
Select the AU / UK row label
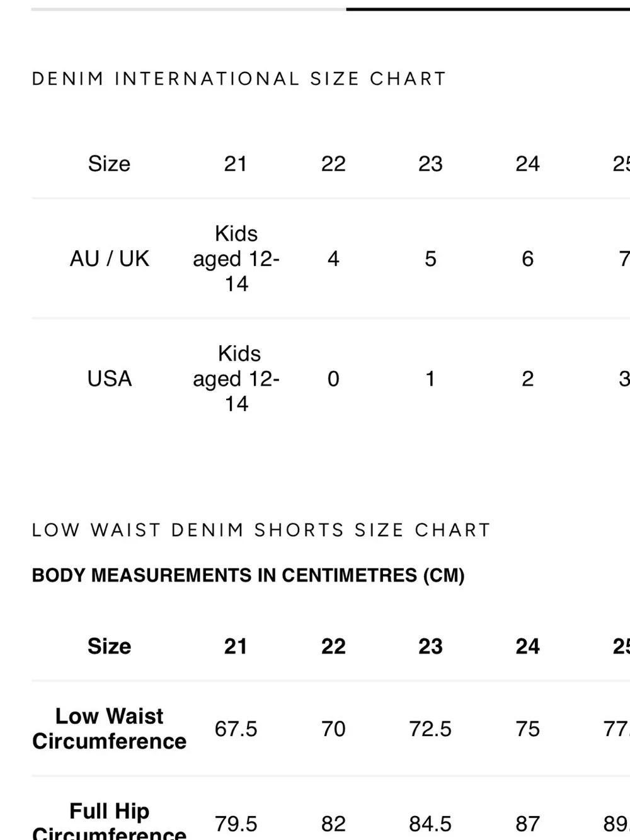[x=110, y=258]
